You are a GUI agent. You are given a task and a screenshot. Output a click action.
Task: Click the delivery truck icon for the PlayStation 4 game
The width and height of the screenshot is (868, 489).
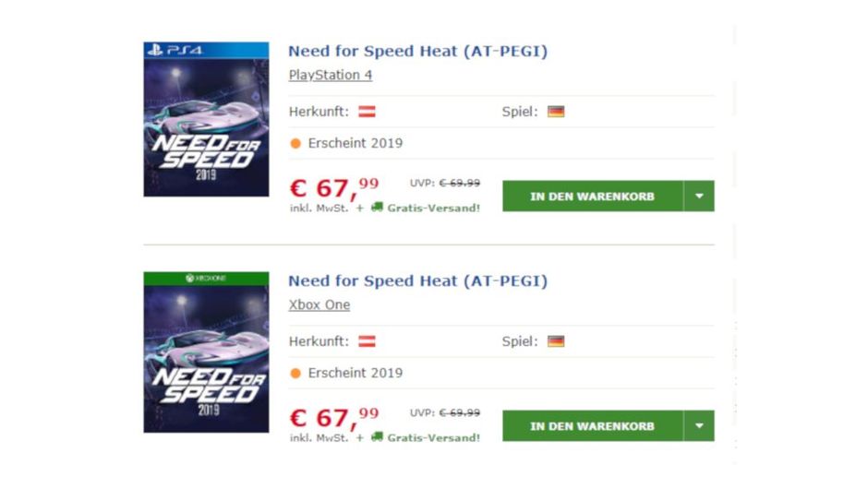pos(377,208)
